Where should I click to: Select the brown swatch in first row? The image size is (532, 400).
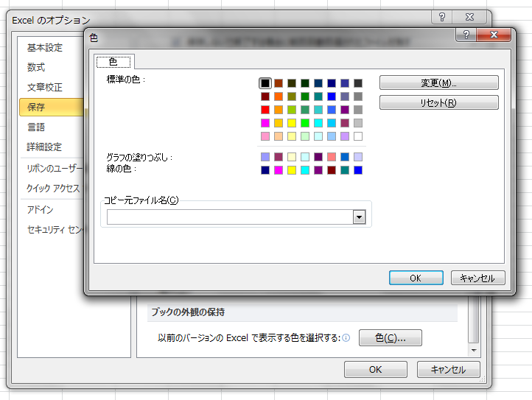click(279, 83)
